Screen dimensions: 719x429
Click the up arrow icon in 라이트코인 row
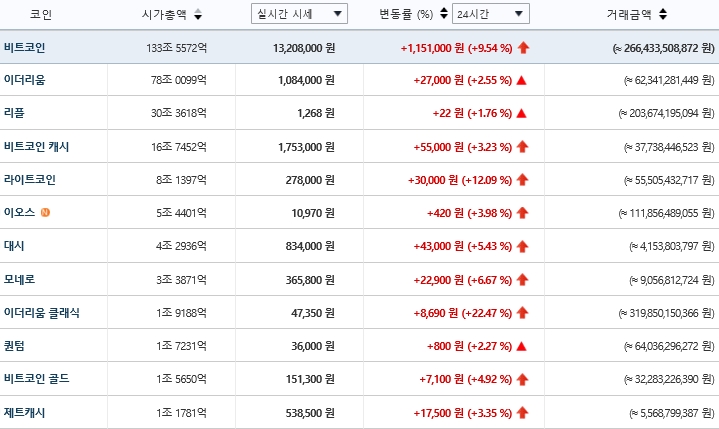coord(523,180)
